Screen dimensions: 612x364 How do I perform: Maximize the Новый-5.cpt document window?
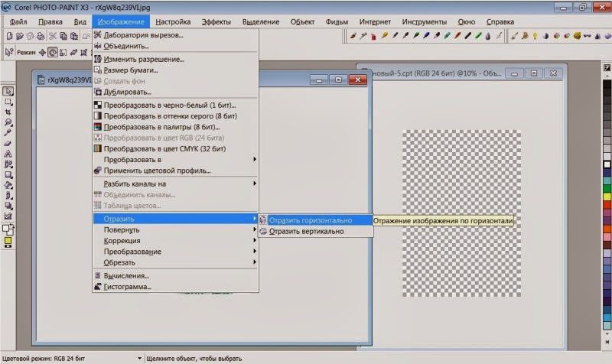533,73
